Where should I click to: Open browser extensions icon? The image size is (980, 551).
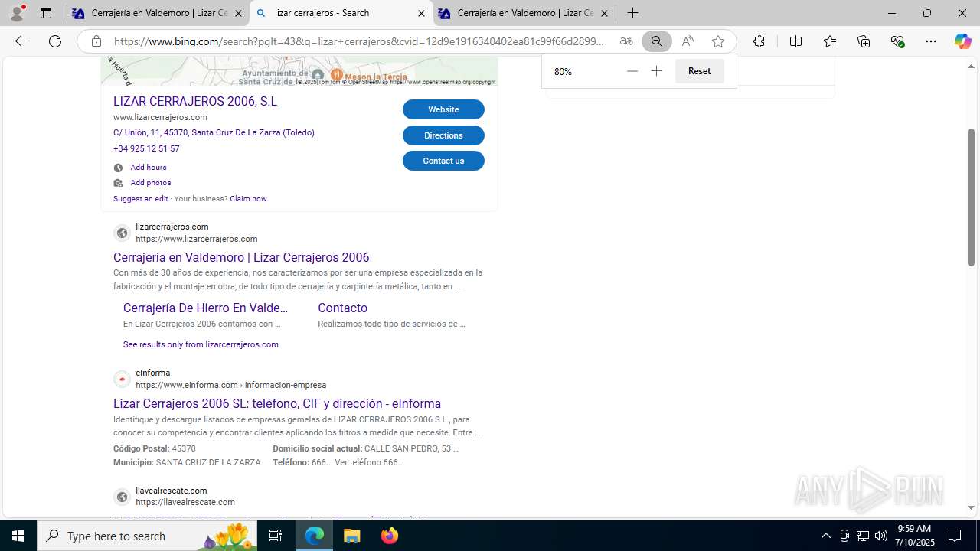click(x=759, y=41)
